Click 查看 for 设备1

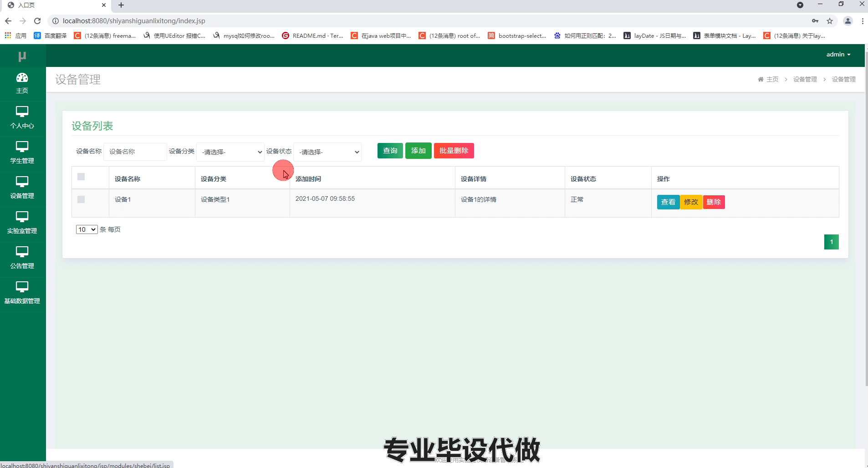click(668, 202)
